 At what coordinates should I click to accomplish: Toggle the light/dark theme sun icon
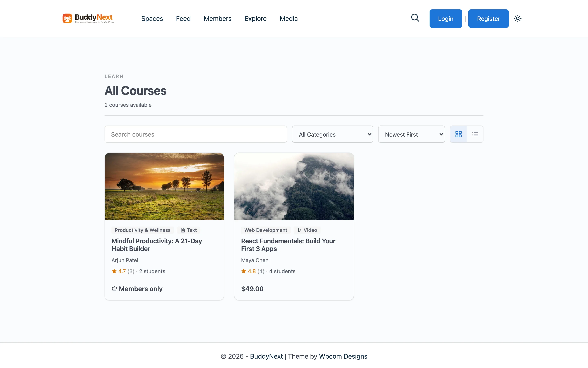pyautogui.click(x=518, y=18)
